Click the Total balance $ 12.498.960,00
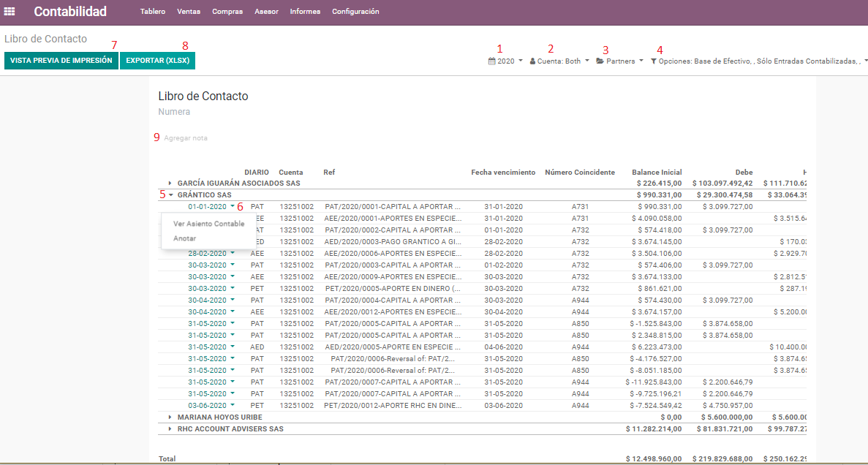Image resolution: width=868 pixels, height=465 pixels. pos(654,459)
